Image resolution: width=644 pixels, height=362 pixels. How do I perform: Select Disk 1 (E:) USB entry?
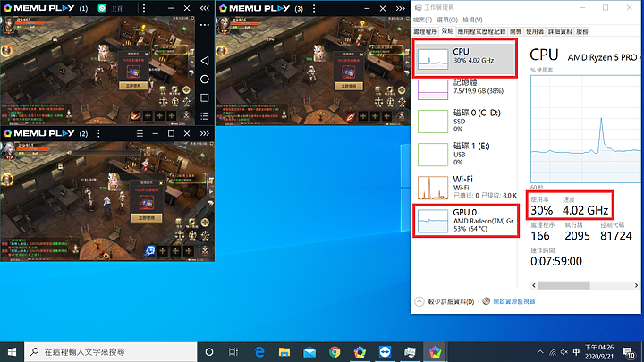click(465, 154)
